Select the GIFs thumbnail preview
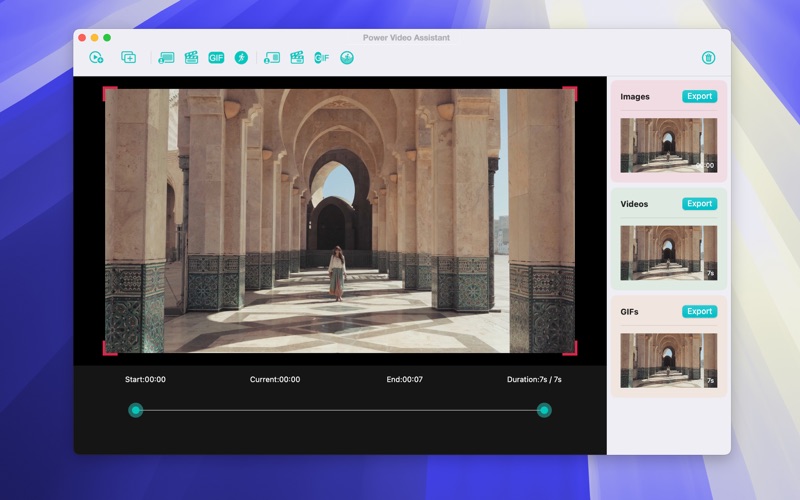Viewport: 800px width, 500px height. click(668, 360)
